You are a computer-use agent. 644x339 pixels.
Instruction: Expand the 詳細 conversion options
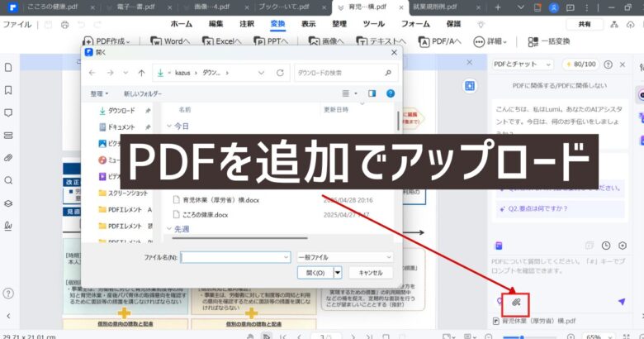pos(490,41)
